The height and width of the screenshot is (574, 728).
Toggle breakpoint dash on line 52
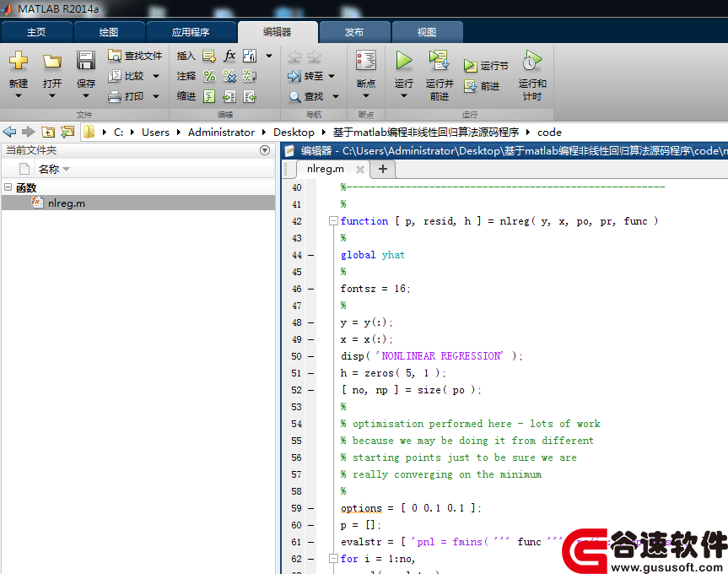(x=311, y=390)
